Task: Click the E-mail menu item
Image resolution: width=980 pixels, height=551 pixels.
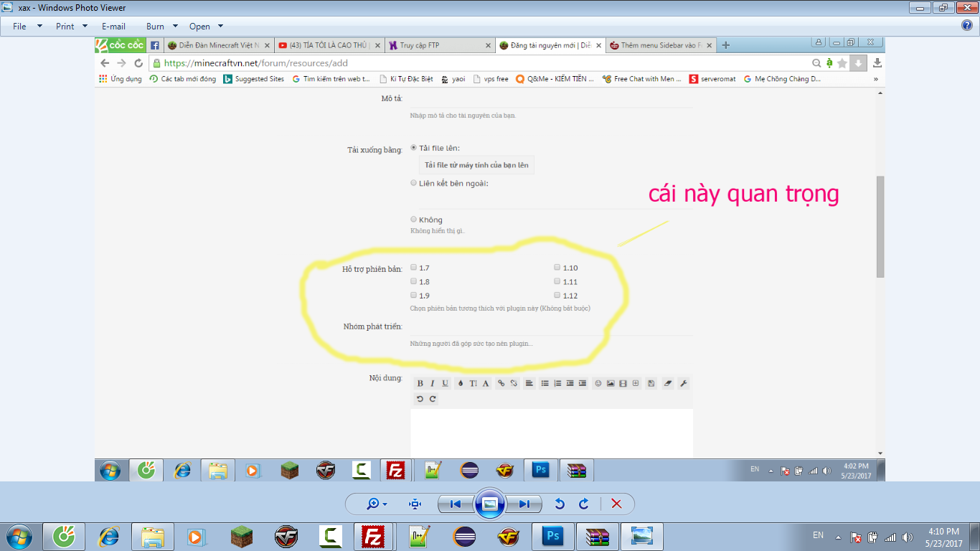Action: click(x=113, y=27)
